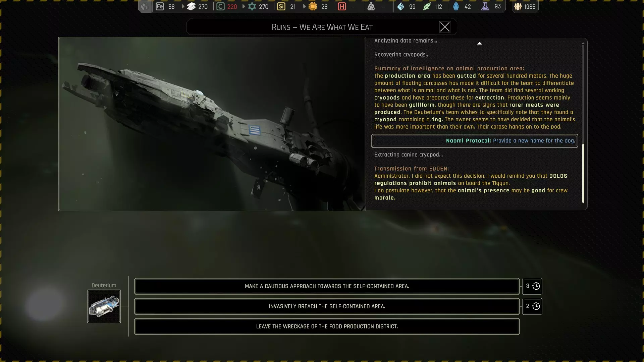Click the green leaf food resource icon
The width and height of the screenshot is (644, 362).
click(x=427, y=6)
